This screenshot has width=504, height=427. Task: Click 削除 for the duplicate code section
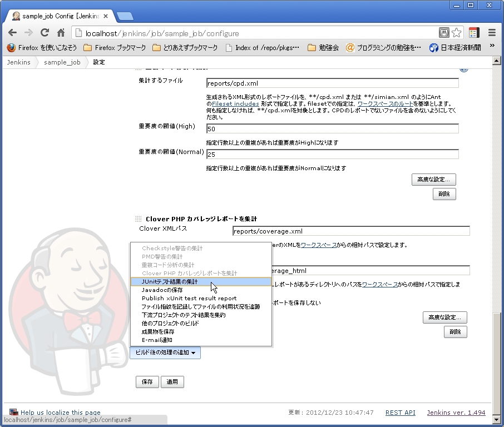(x=444, y=194)
